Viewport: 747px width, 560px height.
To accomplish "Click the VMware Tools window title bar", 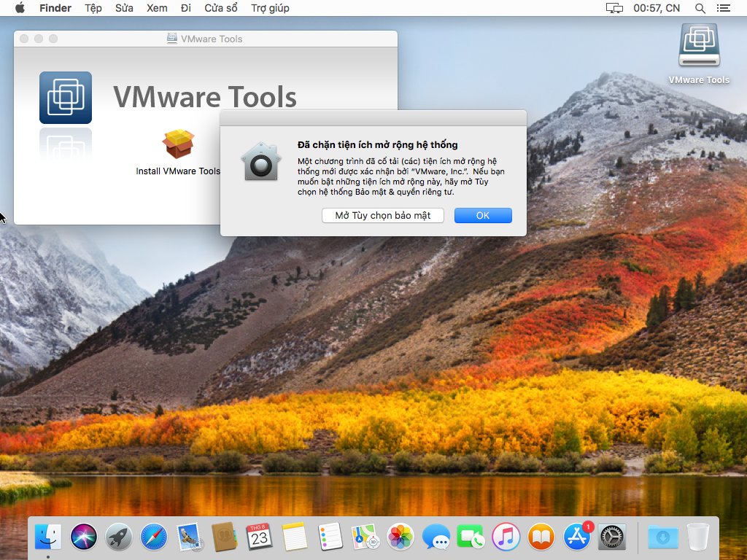I will pyautogui.click(x=205, y=39).
